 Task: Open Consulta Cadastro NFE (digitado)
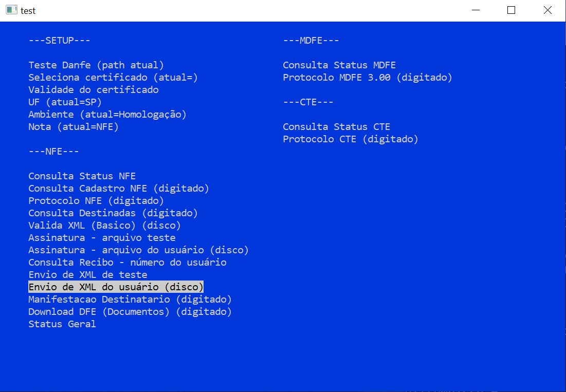tap(119, 189)
